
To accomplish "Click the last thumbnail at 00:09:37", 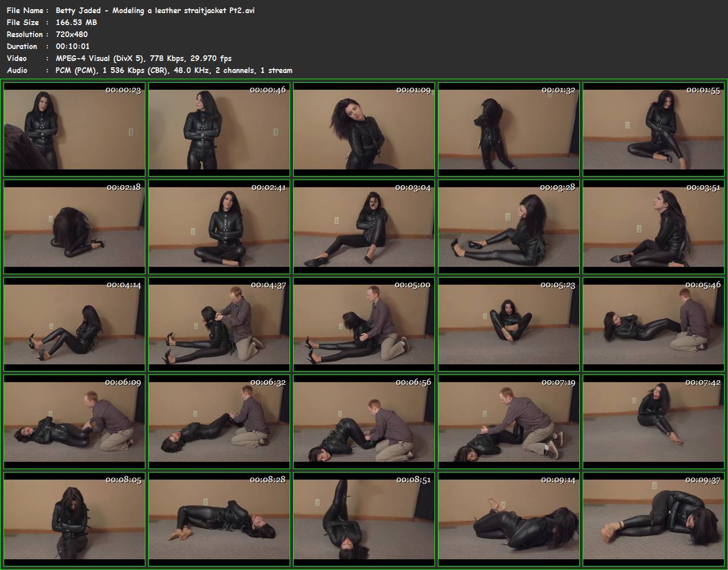I will (653, 519).
